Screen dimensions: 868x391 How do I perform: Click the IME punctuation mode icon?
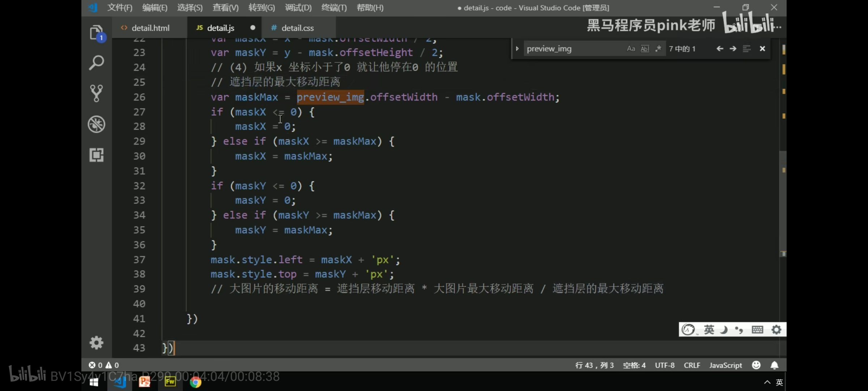click(x=739, y=329)
